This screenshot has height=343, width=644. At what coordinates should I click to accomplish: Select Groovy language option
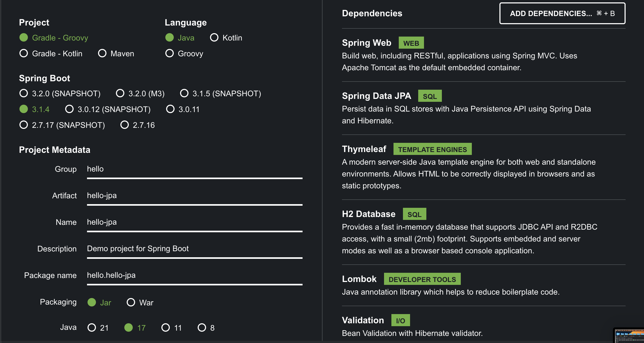coord(184,54)
